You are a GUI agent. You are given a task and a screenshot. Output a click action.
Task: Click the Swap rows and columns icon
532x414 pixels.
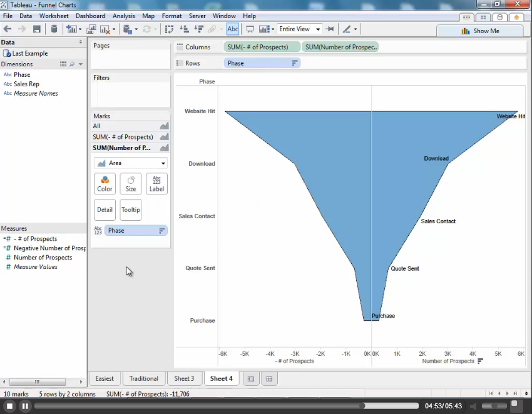click(x=169, y=29)
